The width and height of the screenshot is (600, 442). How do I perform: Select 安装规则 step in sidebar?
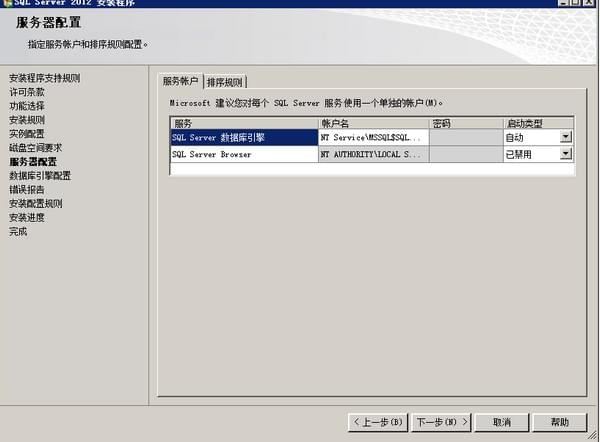tap(27, 120)
